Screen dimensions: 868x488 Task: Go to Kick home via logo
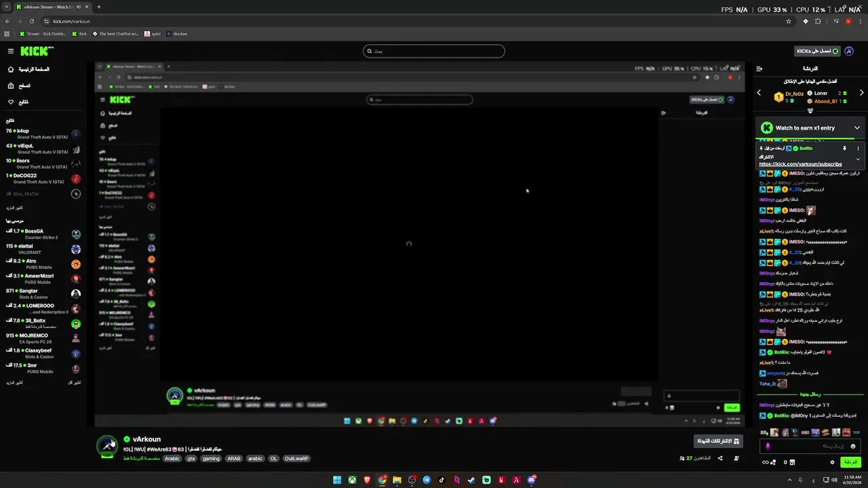tap(36, 51)
